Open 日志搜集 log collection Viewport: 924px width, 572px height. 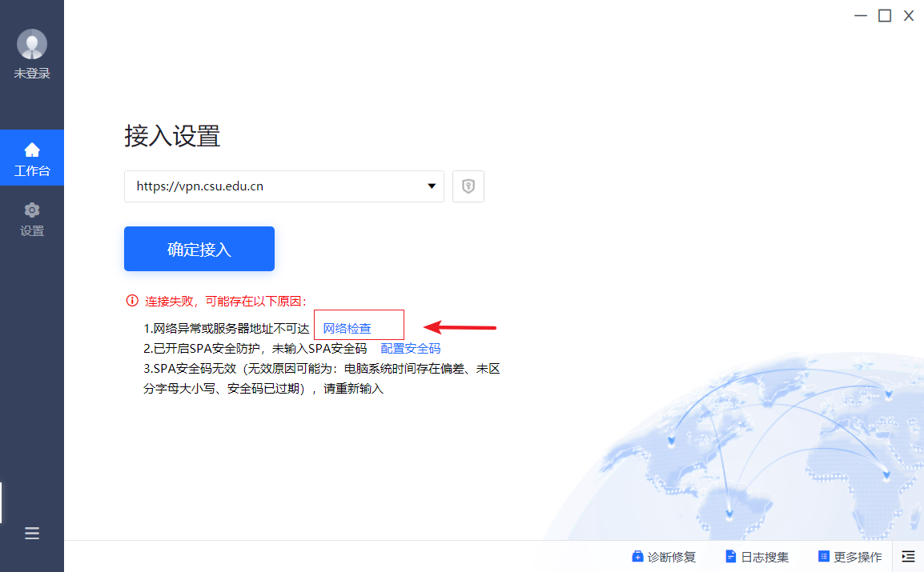coord(757,557)
